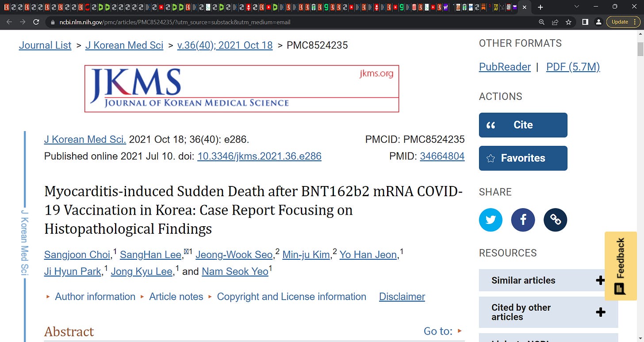
Task: Open the v.36(40); 2021 Oct 18 issue link
Action: [225, 45]
